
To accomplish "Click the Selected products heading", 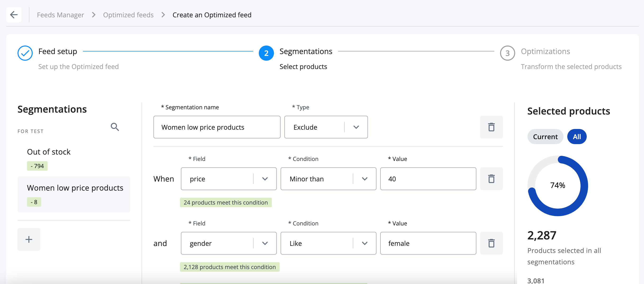I will pos(568,111).
